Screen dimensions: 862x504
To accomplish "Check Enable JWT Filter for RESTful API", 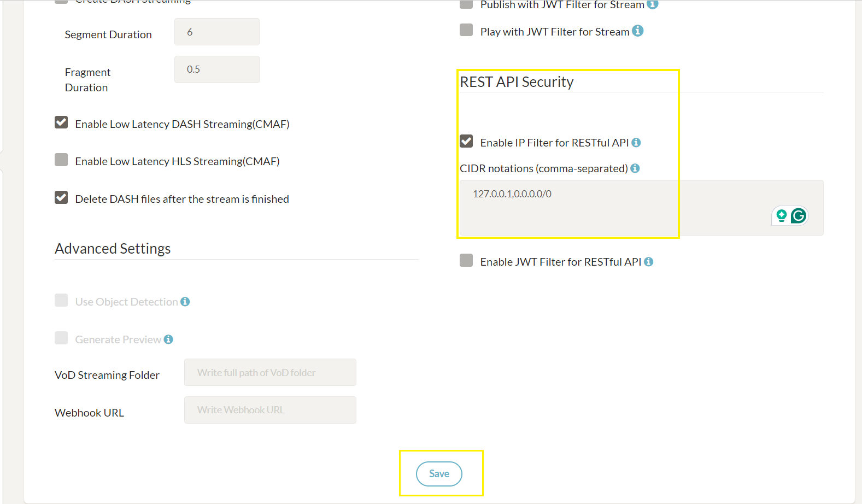I will point(466,260).
